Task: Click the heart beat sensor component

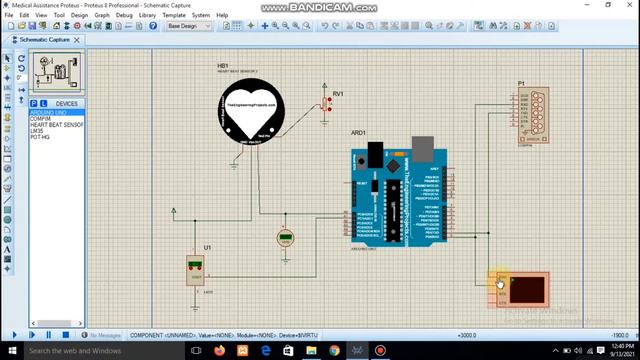Action: (251, 111)
